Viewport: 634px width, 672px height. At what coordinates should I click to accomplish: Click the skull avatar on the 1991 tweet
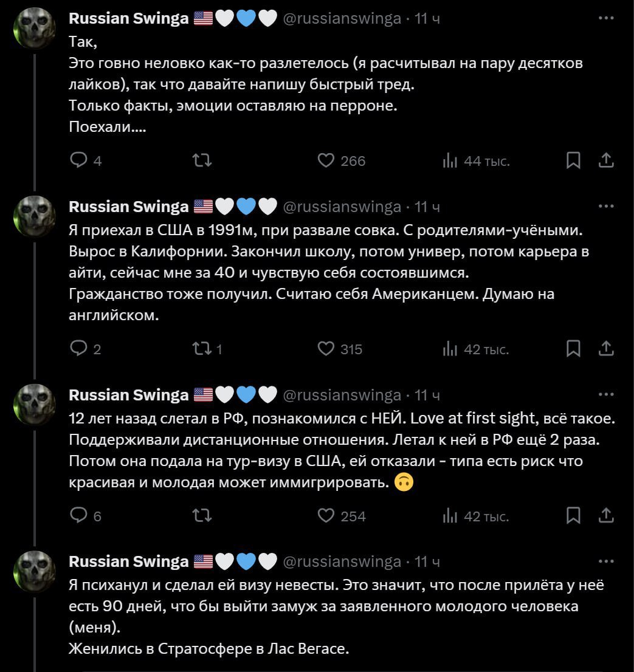34,217
